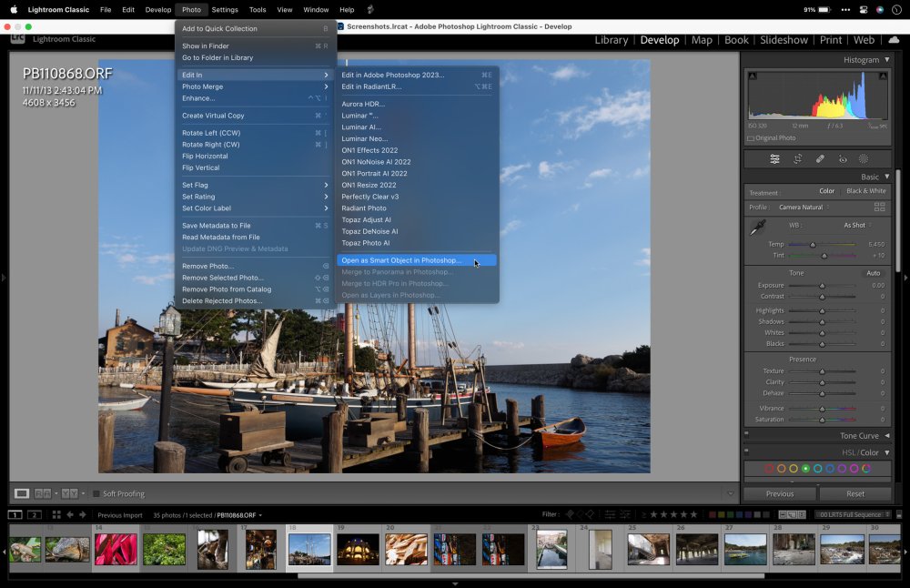Image resolution: width=910 pixels, height=588 pixels.
Task: Toggle the Tone Curve panel switch
Action: click(746, 436)
